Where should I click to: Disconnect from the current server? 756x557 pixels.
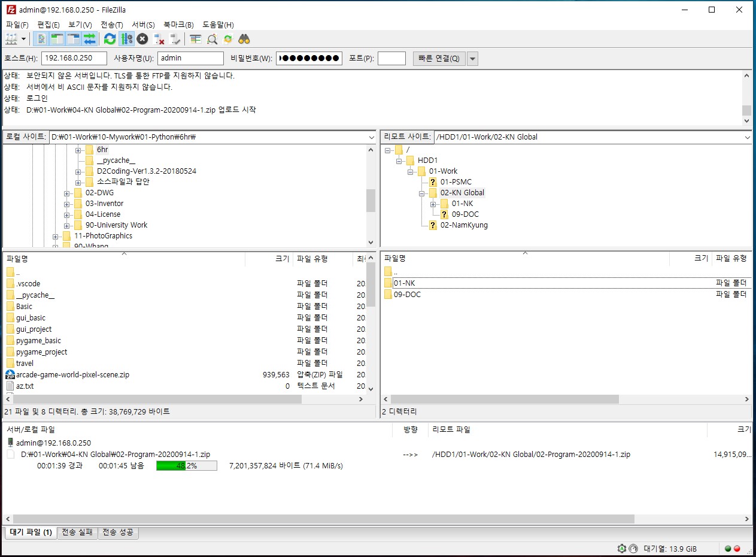(x=159, y=39)
